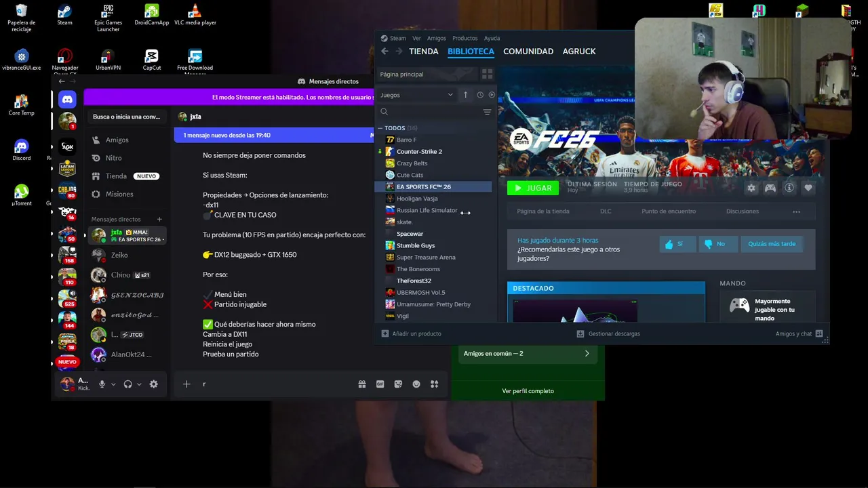Go back in Steam navigation
Screen dimensions: 868x488
384,52
